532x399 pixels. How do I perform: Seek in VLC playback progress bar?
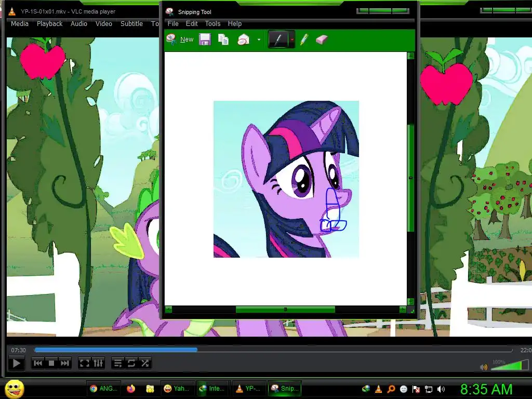(273, 350)
